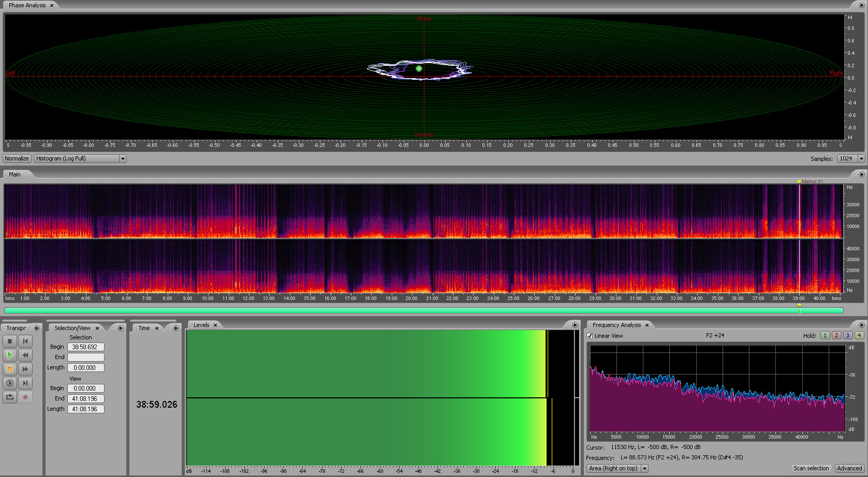
Task: Click the Play Looped transport button
Action: tap(10, 397)
